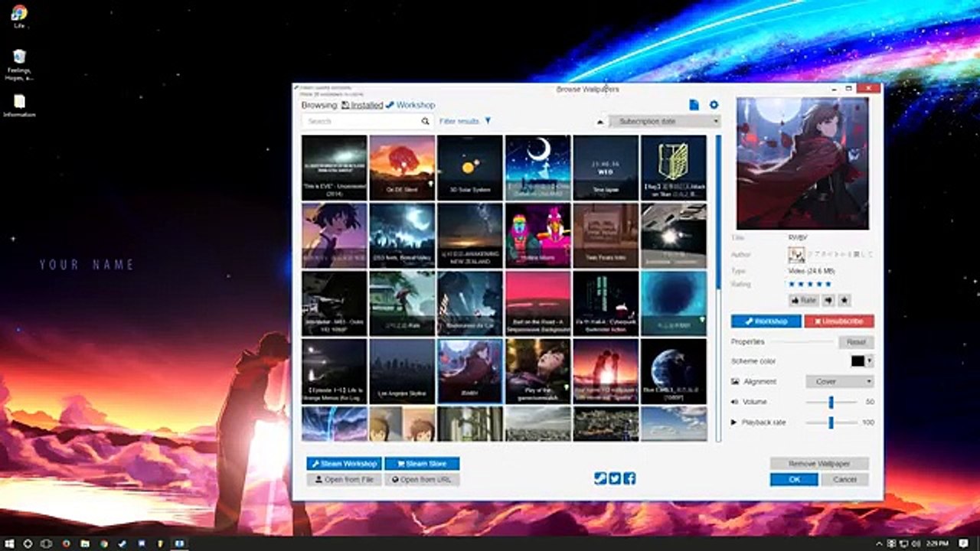This screenshot has width=980, height=551.
Task: Click the Reset properties button
Action: [x=856, y=342]
